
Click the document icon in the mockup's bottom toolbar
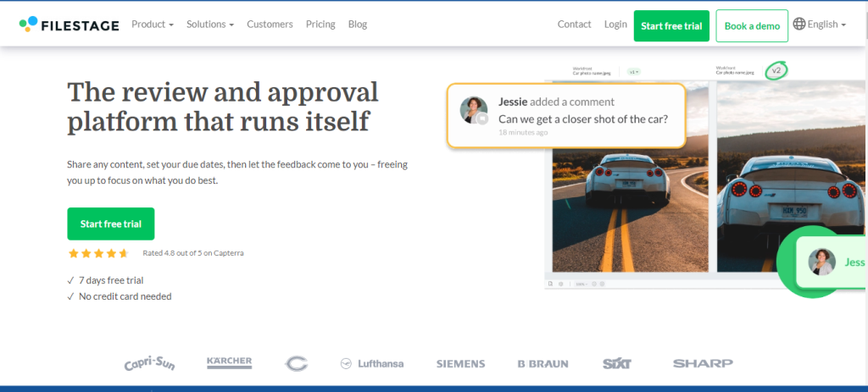(550, 284)
